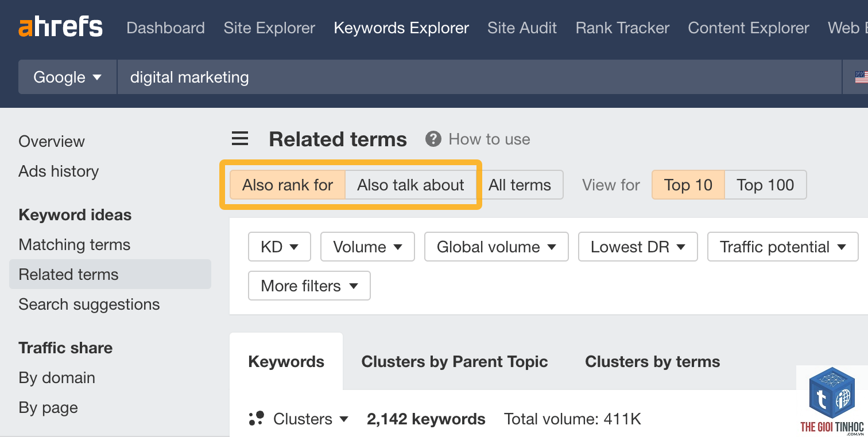Open Search suggestions in the sidebar
The width and height of the screenshot is (868, 437).
pyautogui.click(x=89, y=304)
